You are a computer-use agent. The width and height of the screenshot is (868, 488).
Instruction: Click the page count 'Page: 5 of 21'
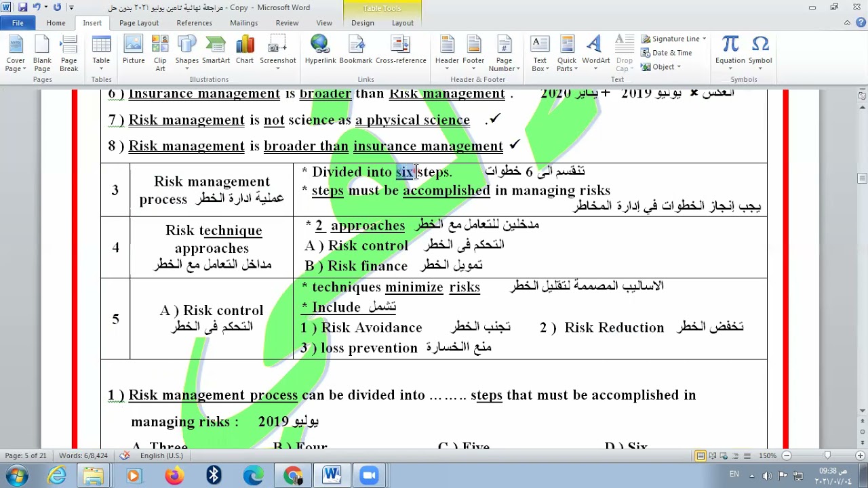pos(26,455)
